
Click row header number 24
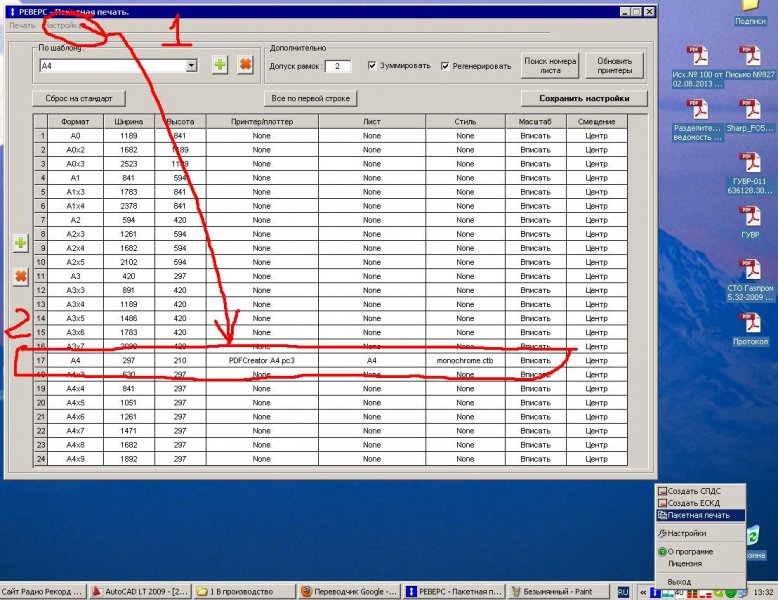pyautogui.click(x=41, y=459)
